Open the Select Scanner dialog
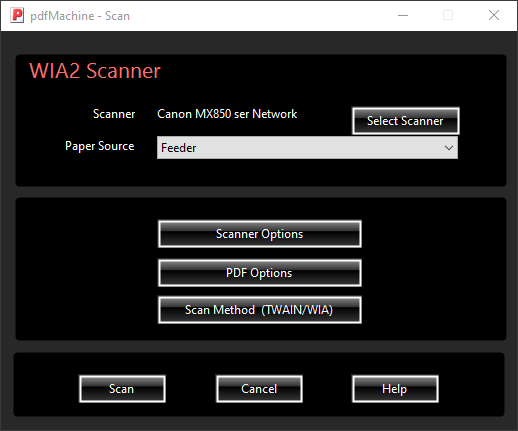 pyautogui.click(x=405, y=121)
